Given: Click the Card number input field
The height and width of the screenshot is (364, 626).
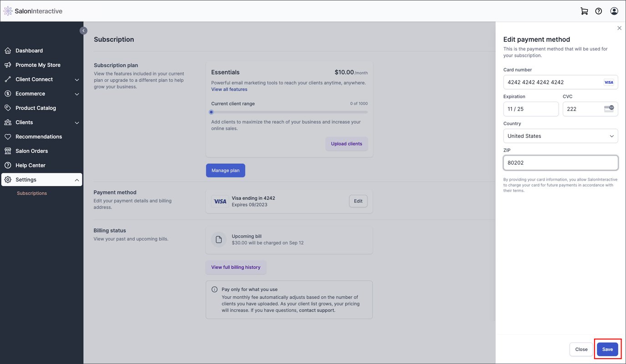Looking at the screenshot, I should coord(560,82).
